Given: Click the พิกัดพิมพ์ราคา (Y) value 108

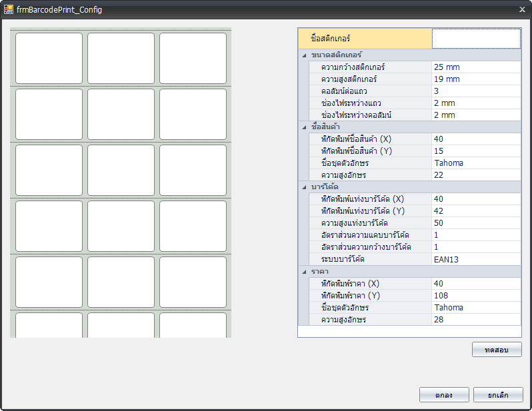Looking at the screenshot, I should [x=476, y=296].
